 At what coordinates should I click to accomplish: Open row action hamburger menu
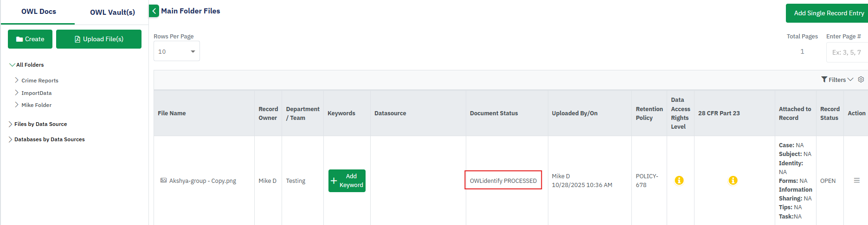pos(857,181)
